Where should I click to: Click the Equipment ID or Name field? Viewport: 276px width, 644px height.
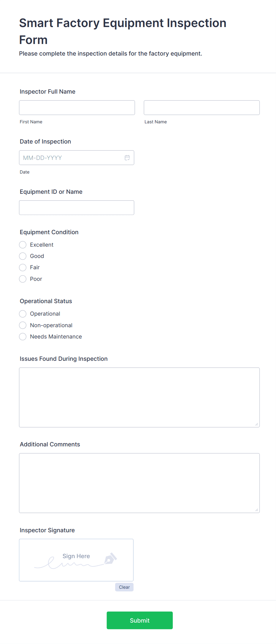[77, 208]
